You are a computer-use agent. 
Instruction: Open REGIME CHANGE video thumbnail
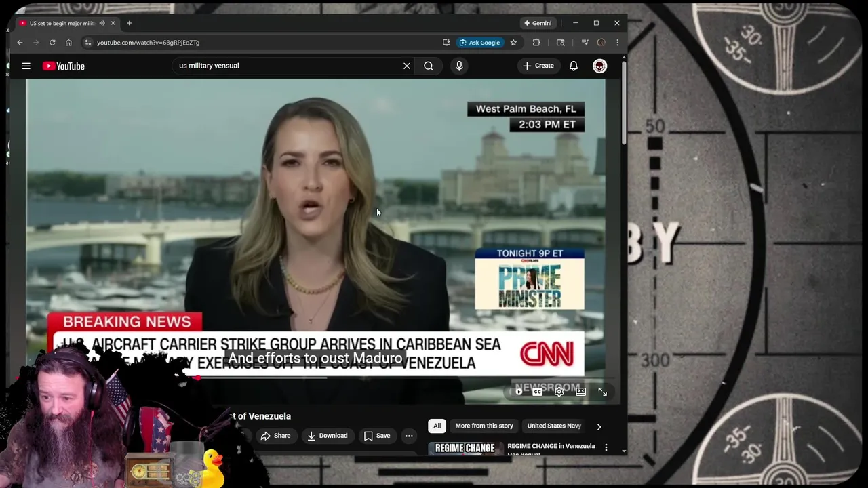coord(465,448)
